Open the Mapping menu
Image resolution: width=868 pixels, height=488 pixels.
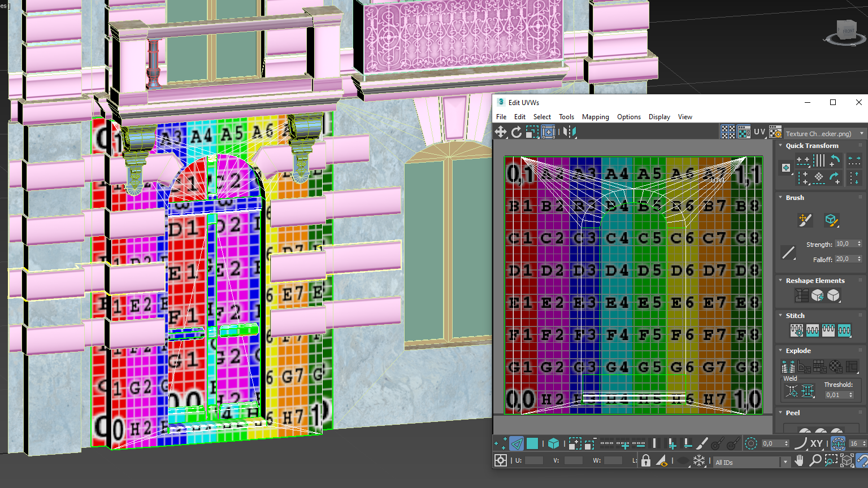click(595, 117)
